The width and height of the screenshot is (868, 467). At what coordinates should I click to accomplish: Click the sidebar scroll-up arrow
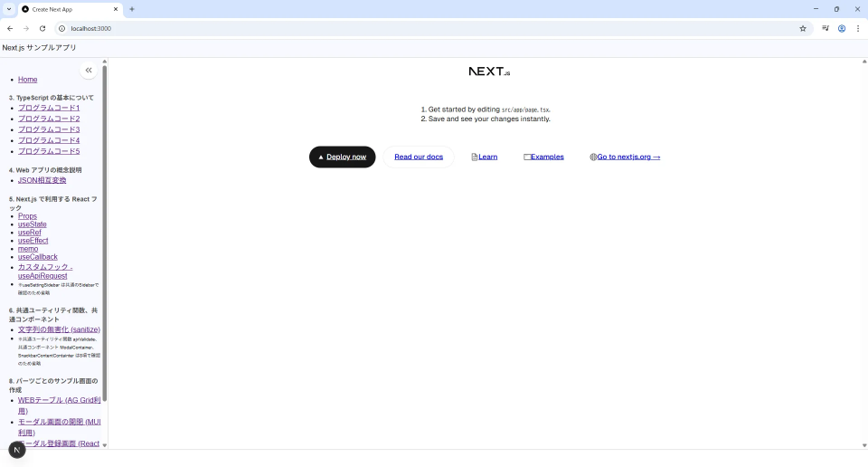[x=105, y=62]
